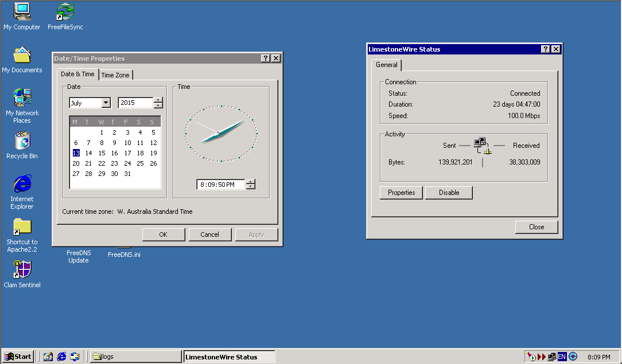Click the received bytes value 38,303,009
This screenshot has width=622, height=364.
(x=524, y=162)
